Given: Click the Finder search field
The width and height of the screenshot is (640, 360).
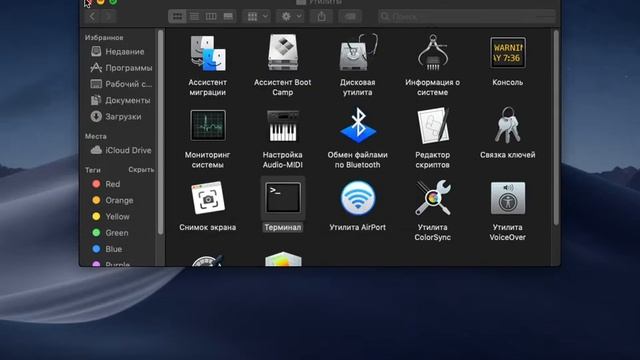Looking at the screenshot, I should (467, 16).
